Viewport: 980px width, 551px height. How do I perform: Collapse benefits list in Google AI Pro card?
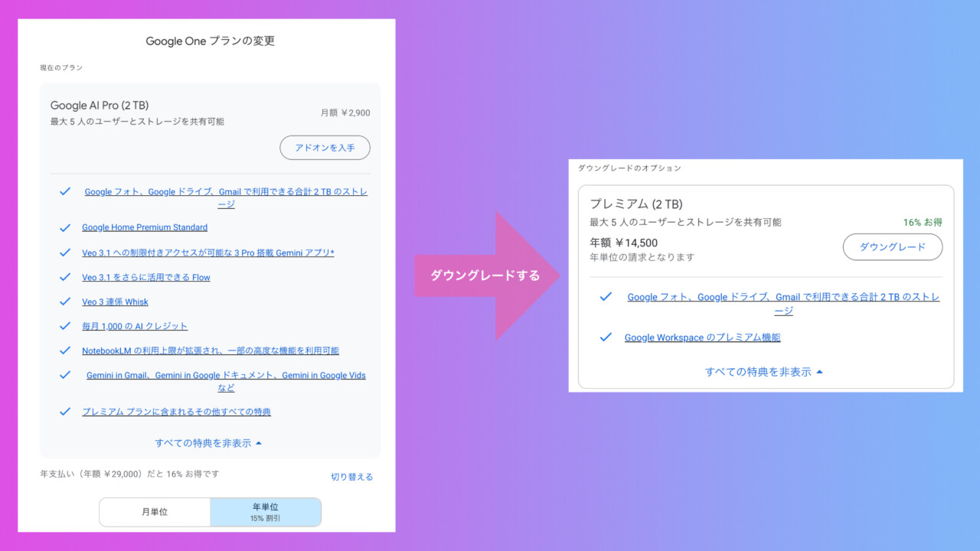click(x=208, y=443)
